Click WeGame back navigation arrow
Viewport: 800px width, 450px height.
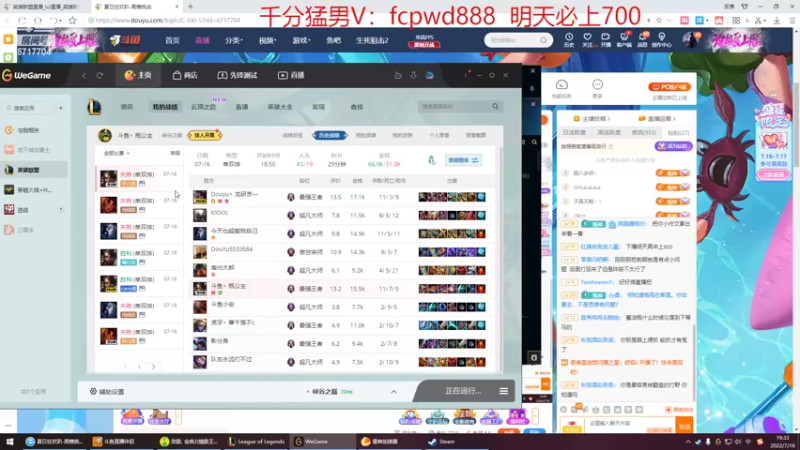(84, 76)
